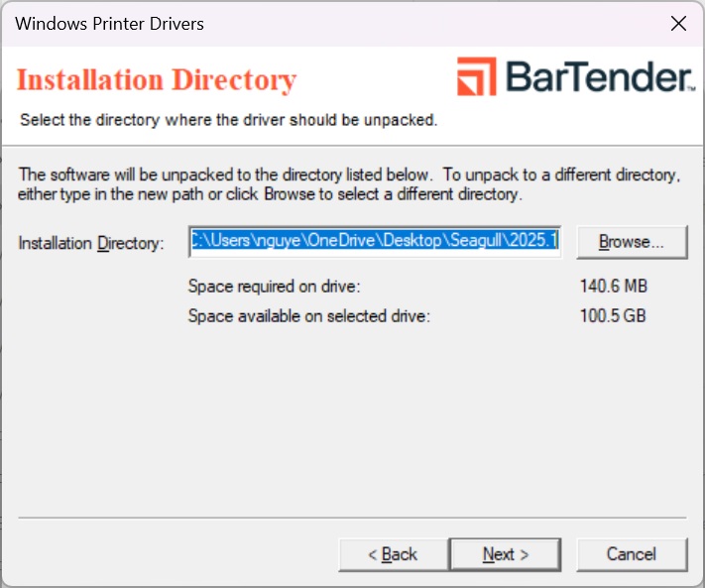Click the 'Select the directory' subtitle text
The height and width of the screenshot is (588, 705).
point(228,121)
